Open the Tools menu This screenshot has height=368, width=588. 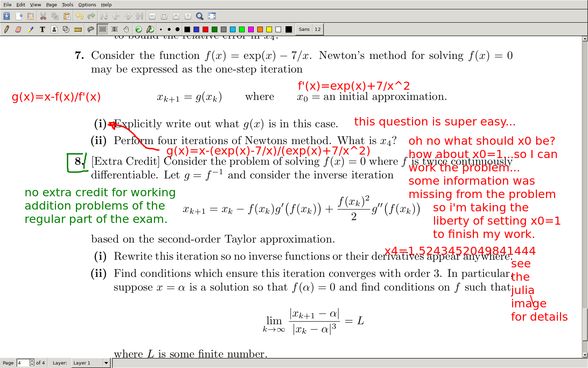tap(68, 5)
